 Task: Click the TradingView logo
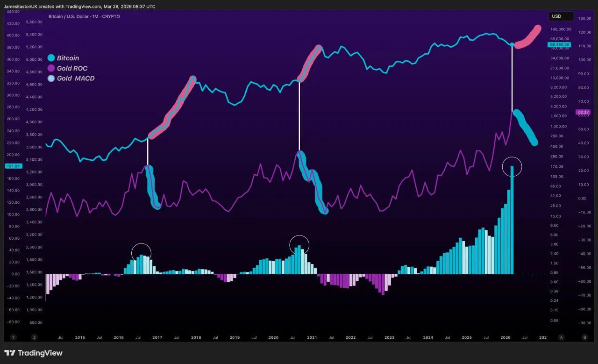pyautogui.click(x=33, y=353)
